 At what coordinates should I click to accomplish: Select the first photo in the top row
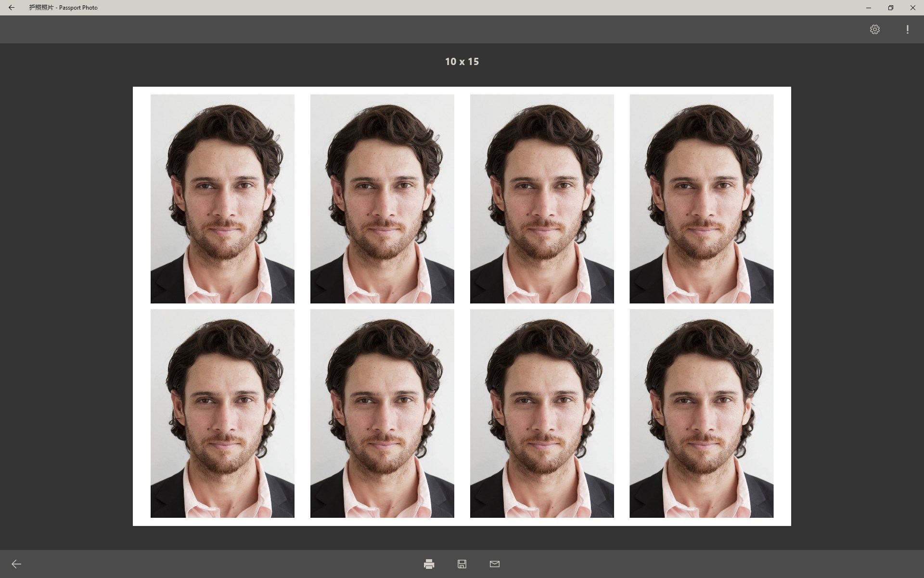[222, 198]
